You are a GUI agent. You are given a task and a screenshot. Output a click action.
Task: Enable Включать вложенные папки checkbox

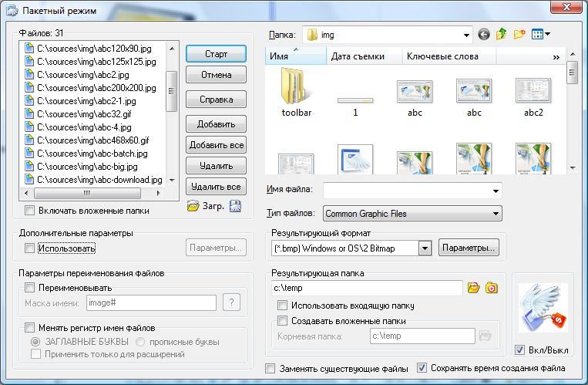[29, 211]
